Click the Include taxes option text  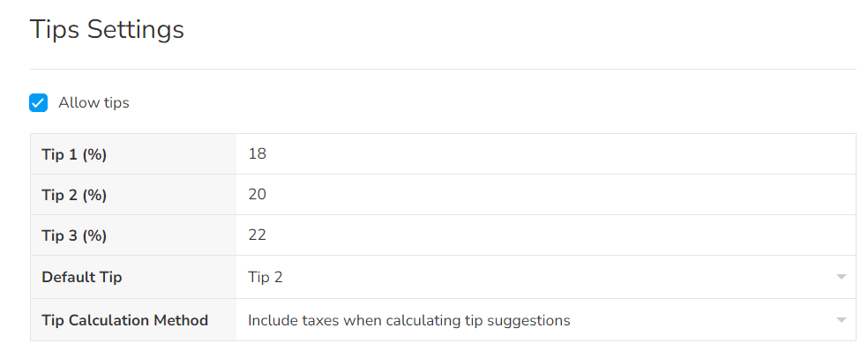point(408,320)
